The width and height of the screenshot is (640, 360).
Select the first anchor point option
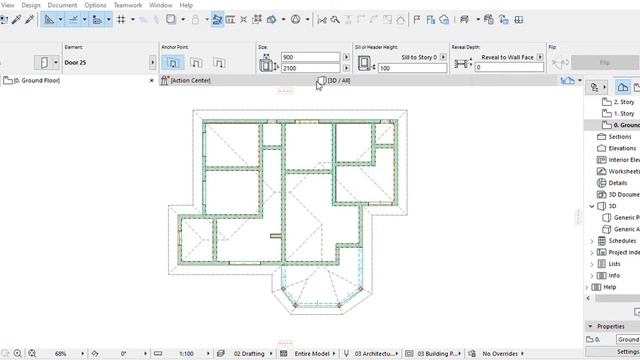(x=173, y=63)
